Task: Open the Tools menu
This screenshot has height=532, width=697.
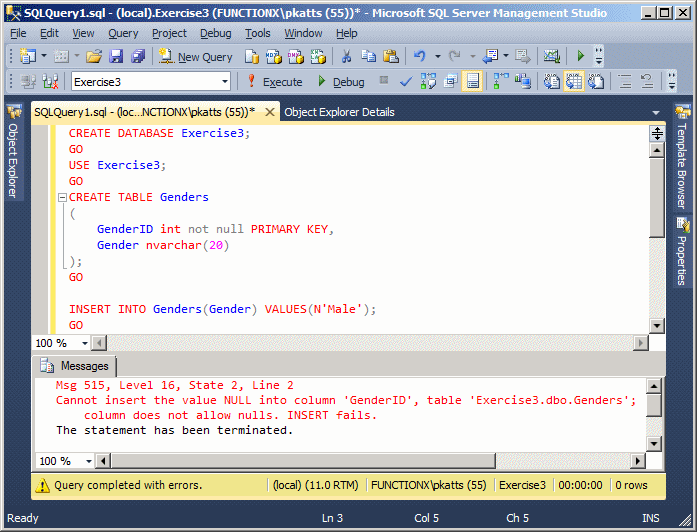Action: (258, 33)
